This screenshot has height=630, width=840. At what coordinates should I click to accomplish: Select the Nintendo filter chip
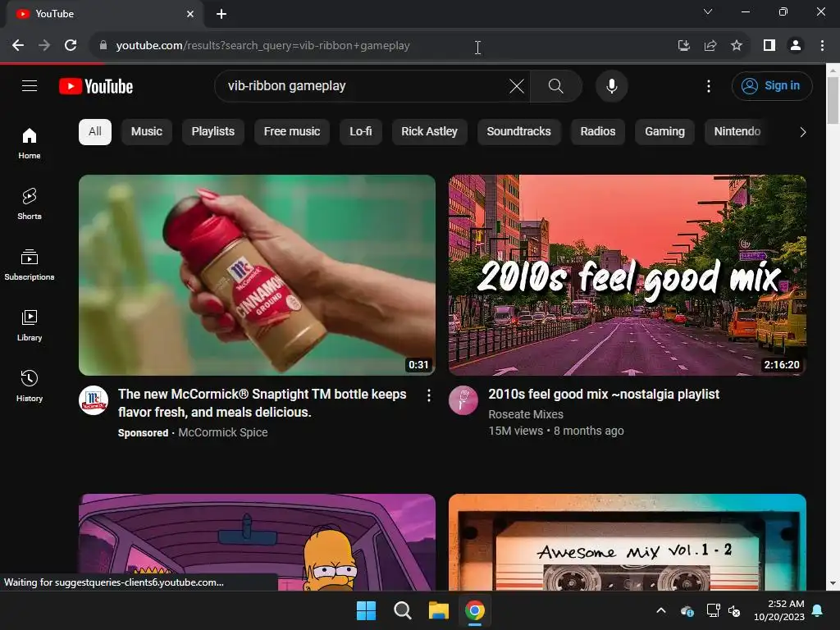737,132
